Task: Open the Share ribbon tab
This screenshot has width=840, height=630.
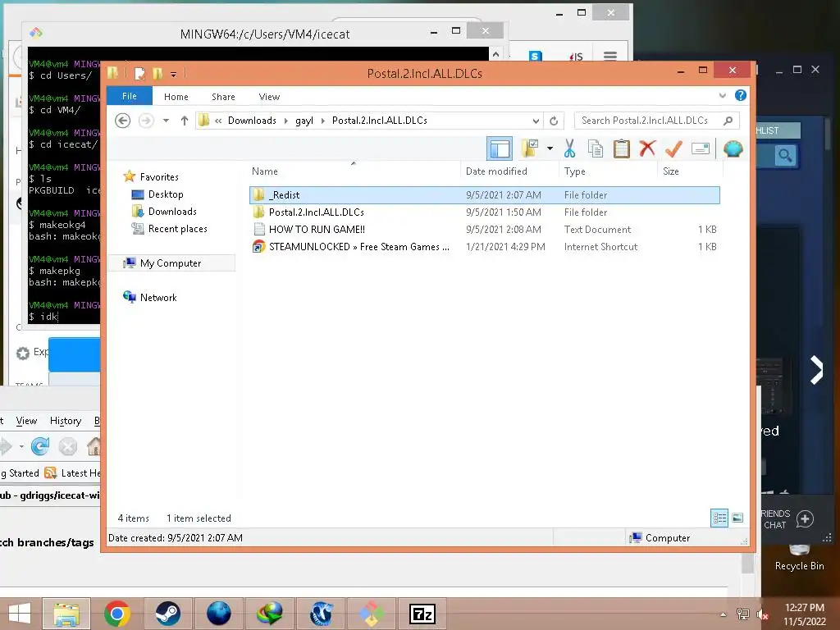Action: coord(223,97)
